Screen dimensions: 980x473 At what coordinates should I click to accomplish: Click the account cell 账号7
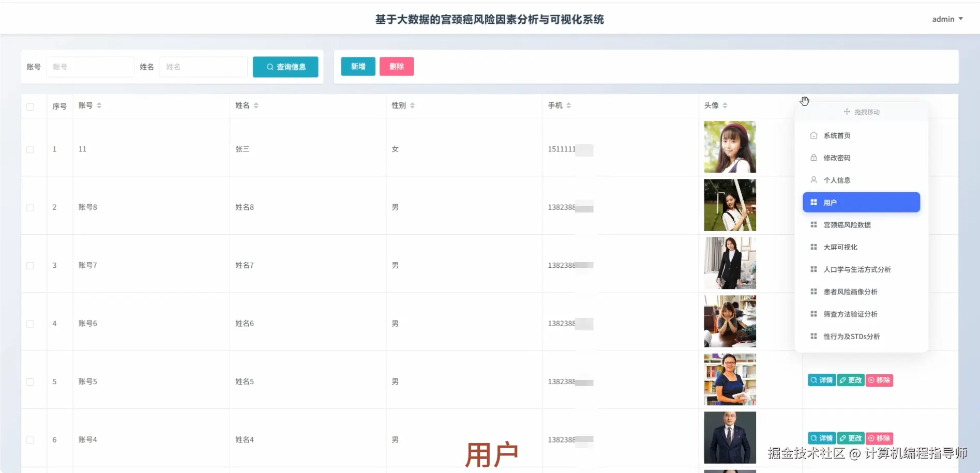click(88, 265)
